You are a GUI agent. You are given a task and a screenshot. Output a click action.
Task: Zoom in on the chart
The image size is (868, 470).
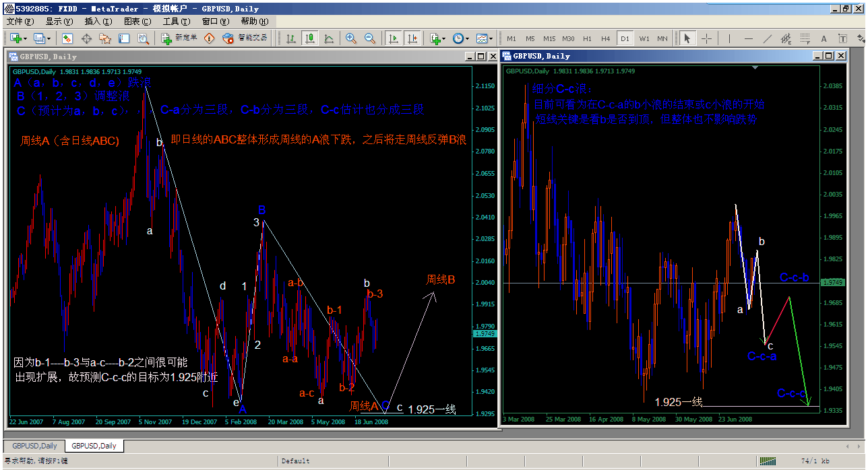(x=350, y=38)
